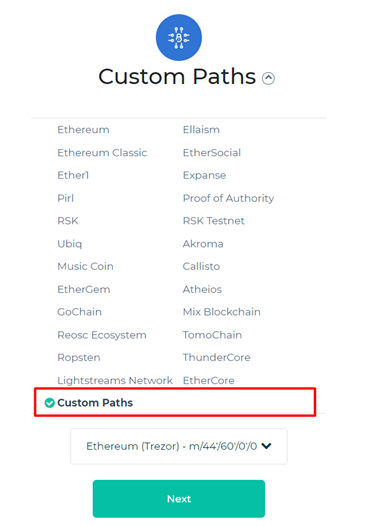Click the blue network key circle icon
Screen dimensions: 369x526
(x=179, y=38)
